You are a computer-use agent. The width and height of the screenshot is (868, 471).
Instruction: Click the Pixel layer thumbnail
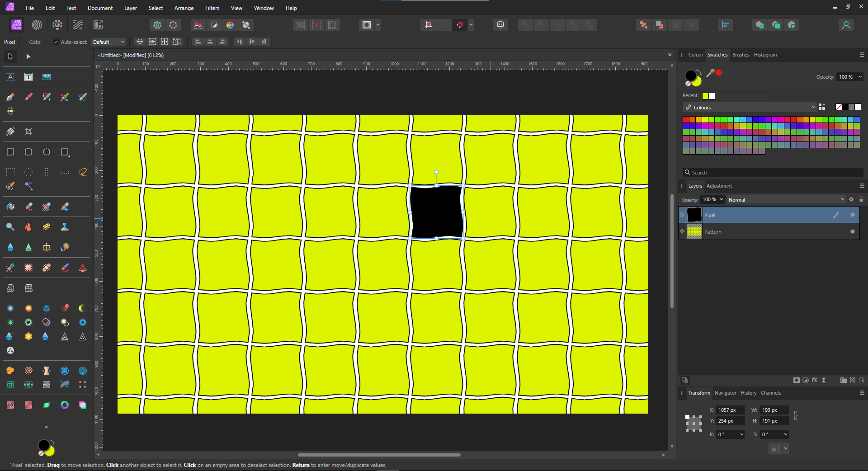point(694,215)
